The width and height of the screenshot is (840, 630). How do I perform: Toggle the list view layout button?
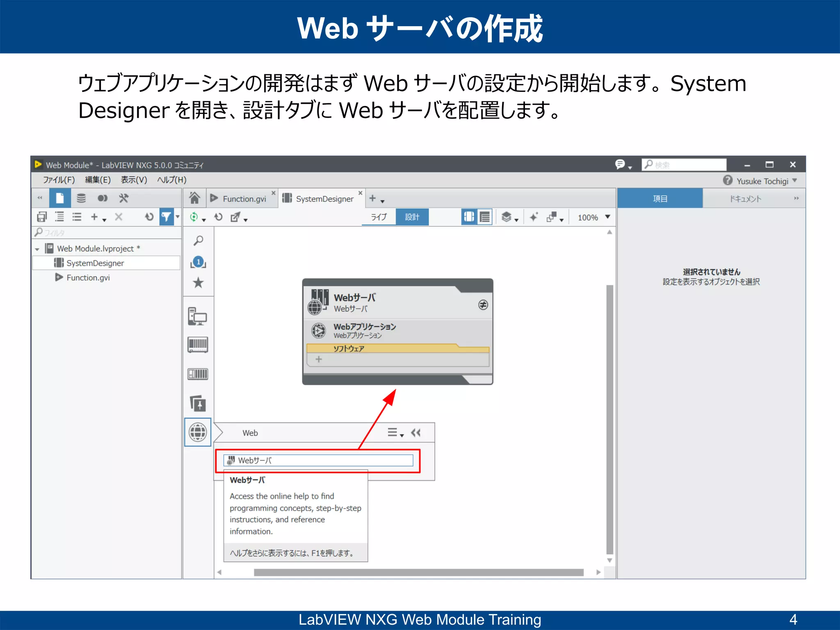[x=485, y=217]
